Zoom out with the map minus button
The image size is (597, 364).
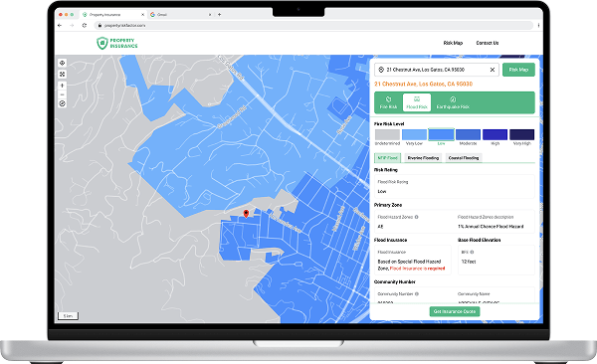pos(63,94)
